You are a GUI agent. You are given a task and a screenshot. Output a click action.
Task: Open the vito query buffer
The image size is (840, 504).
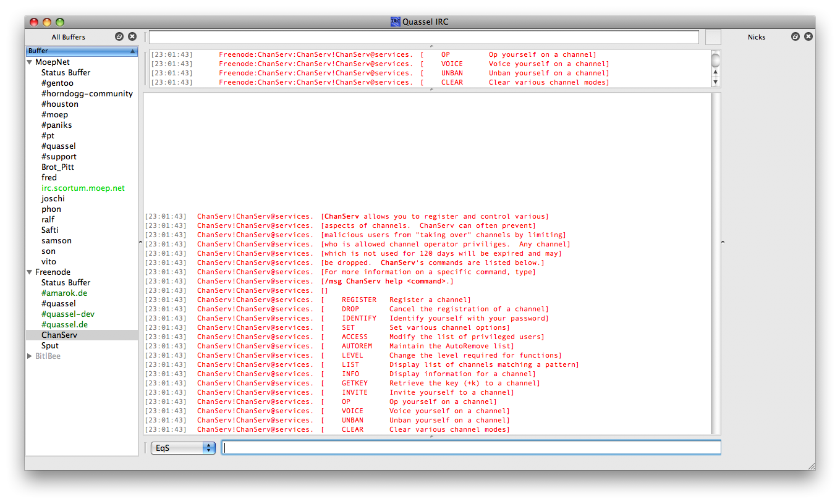coord(49,262)
